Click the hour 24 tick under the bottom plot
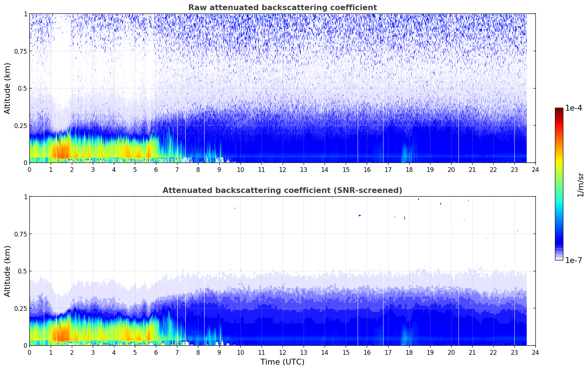The image size is (588, 370). tap(535, 352)
